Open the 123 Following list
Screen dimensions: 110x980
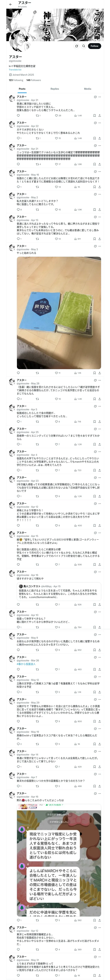click(x=16, y=80)
